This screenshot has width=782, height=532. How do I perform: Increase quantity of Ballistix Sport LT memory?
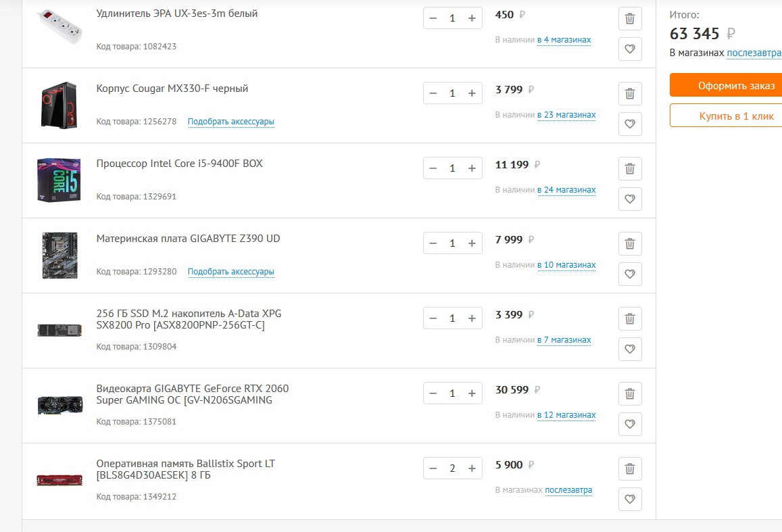pos(472,468)
